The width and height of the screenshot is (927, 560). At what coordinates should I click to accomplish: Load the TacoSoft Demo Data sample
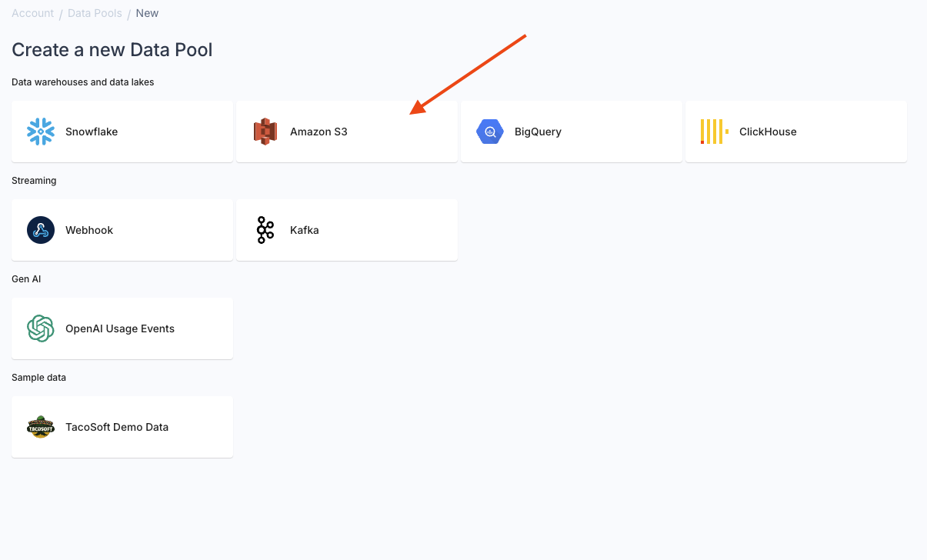pyautogui.click(x=122, y=427)
